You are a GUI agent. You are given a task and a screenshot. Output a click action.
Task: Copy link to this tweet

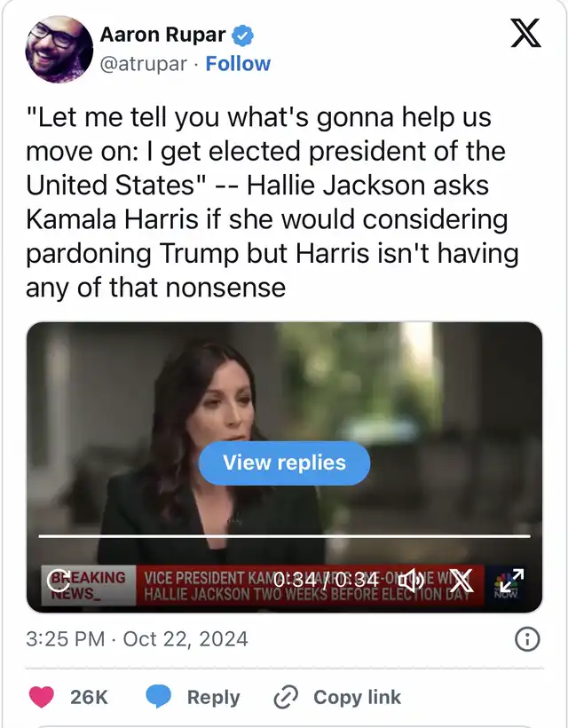pyautogui.click(x=337, y=697)
